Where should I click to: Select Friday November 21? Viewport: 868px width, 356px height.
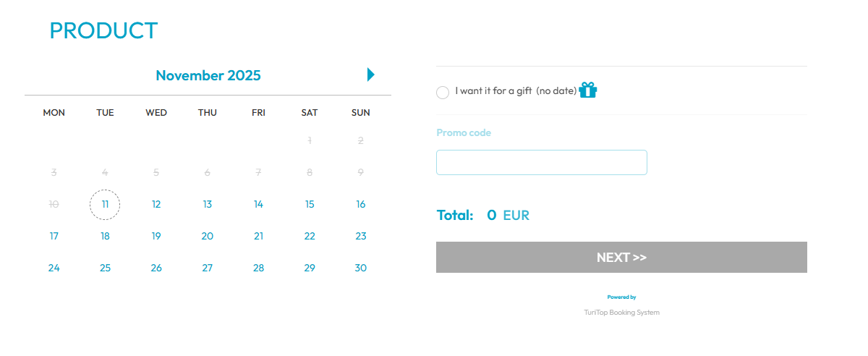coord(259,237)
